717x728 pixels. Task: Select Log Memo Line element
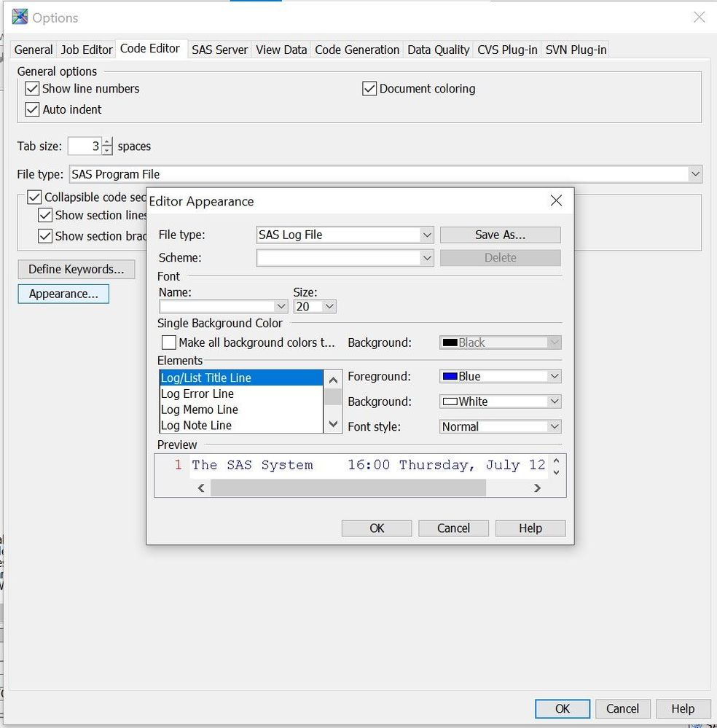click(x=241, y=410)
